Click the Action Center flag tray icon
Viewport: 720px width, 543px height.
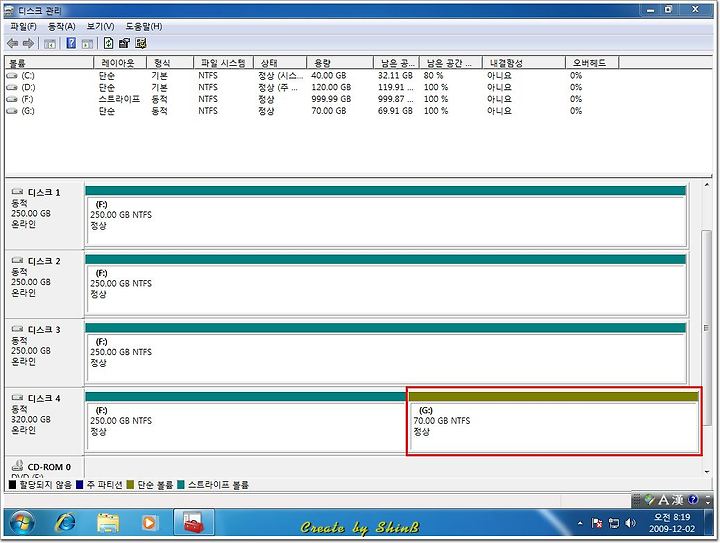click(596, 523)
